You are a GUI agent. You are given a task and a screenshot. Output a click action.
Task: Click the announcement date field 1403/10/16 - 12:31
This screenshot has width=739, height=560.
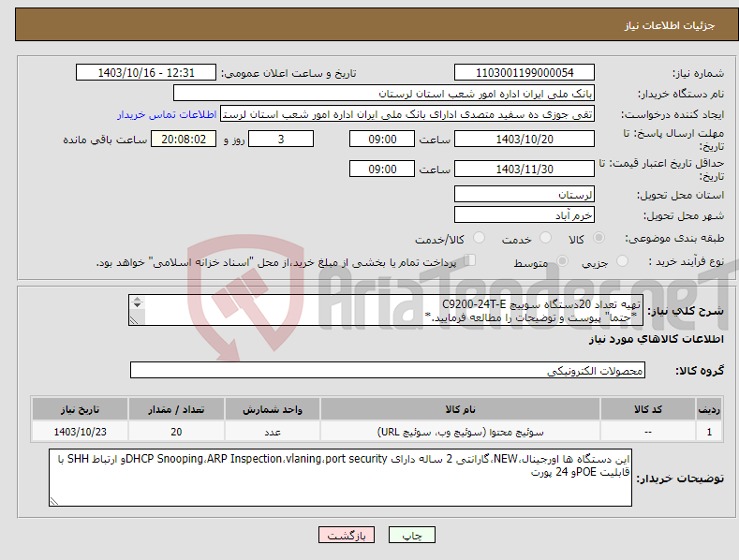[x=146, y=73]
